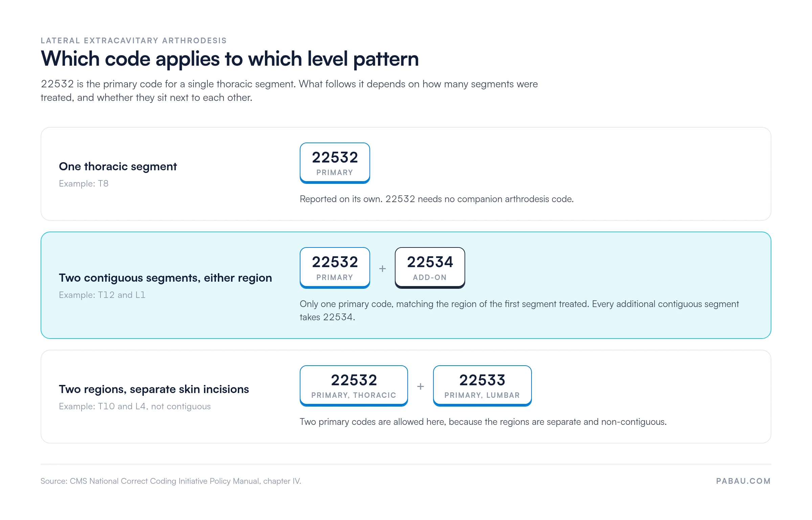This screenshot has width=812, height=520.
Task: Click the 22532 PRIMARY badge in highlighted card
Action: [x=335, y=268]
